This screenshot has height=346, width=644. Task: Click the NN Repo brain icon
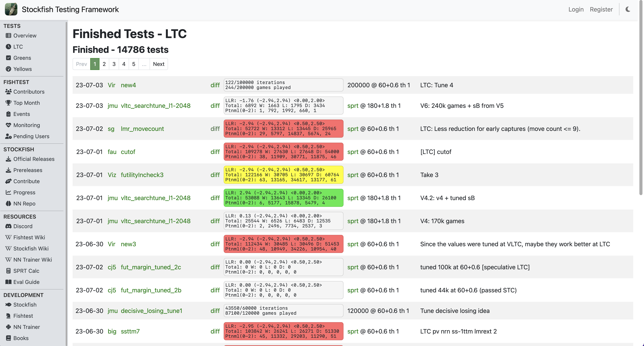tap(8, 204)
